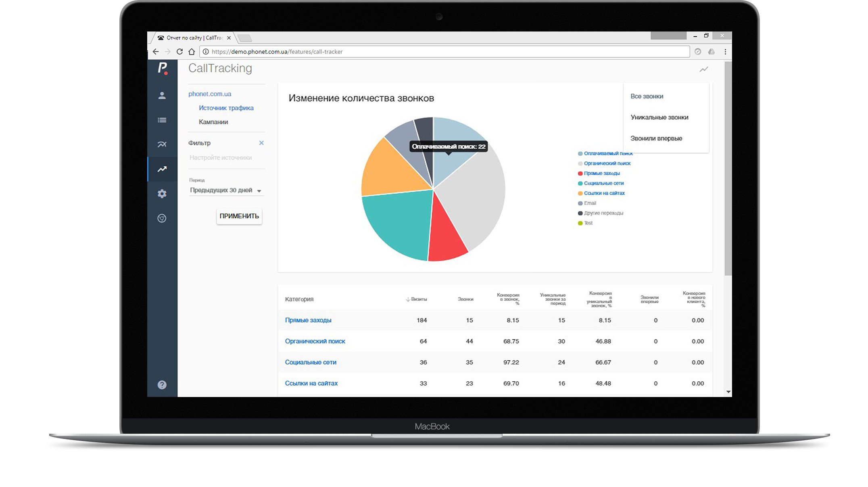Image resolution: width=868 pixels, height=487 pixels.
Task: Sort table by Звонки column header
Action: 465,299
